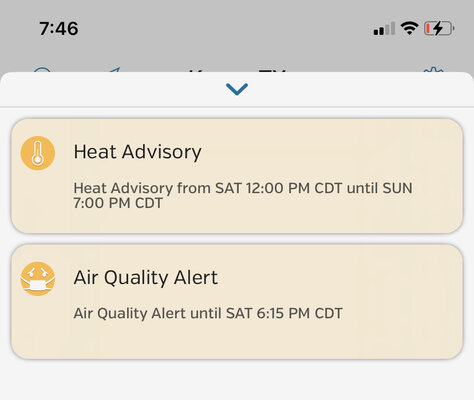Tap the Heat Advisory time range description
The height and width of the screenshot is (400, 474).
click(243, 195)
